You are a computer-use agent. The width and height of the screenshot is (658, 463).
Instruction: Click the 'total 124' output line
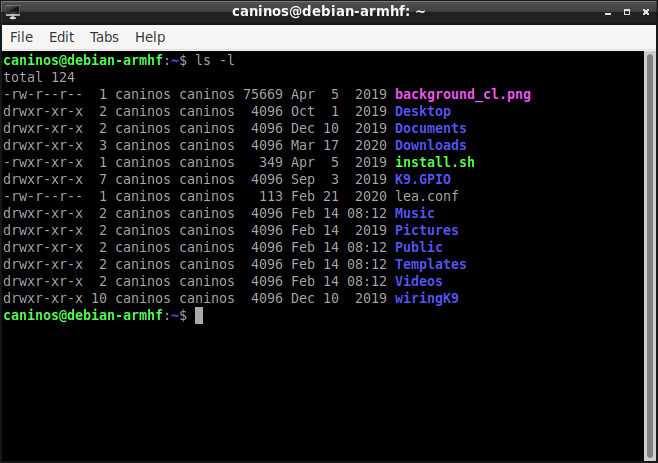tap(39, 77)
